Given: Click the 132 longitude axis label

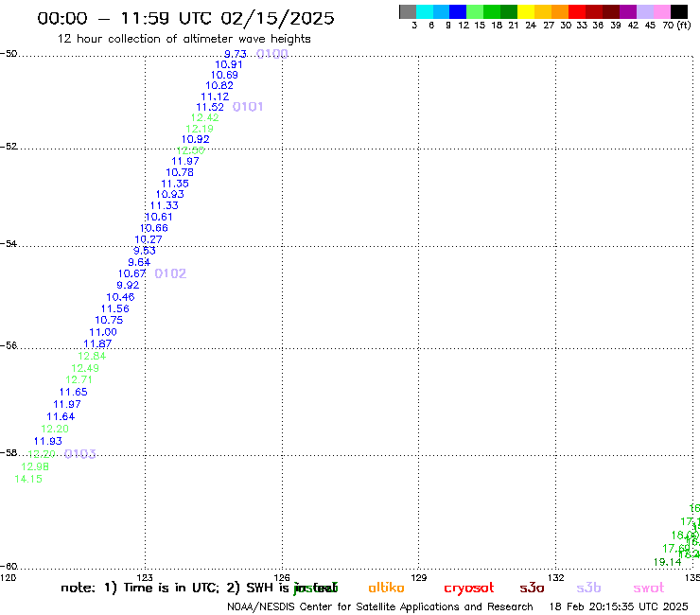Looking at the screenshot, I should [556, 577].
